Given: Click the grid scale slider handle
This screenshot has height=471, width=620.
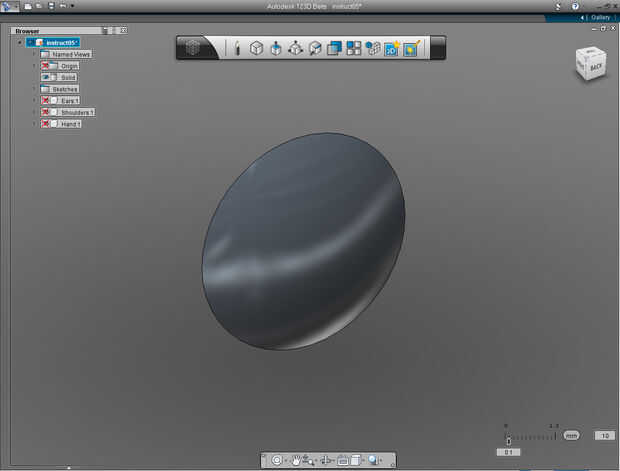Looking at the screenshot, I should [508, 439].
